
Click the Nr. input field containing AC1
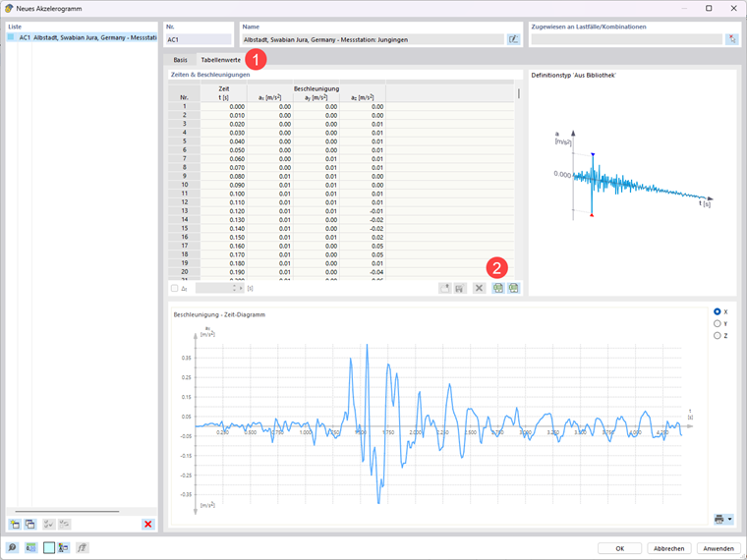[x=199, y=39]
